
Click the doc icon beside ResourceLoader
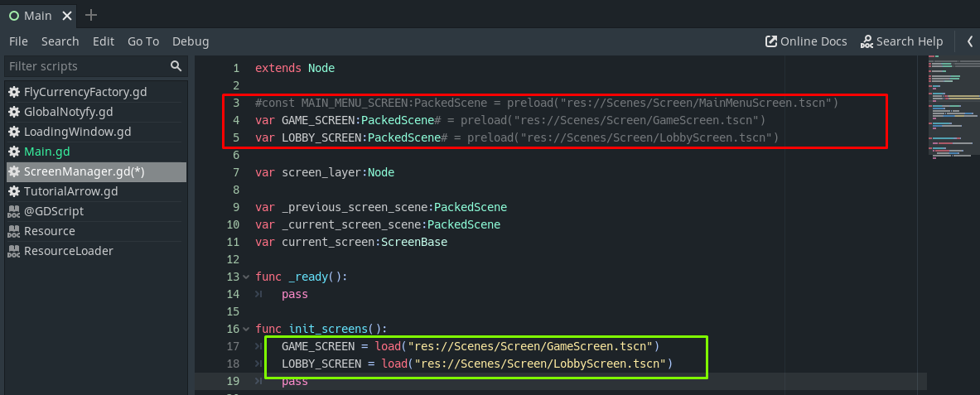(x=14, y=251)
